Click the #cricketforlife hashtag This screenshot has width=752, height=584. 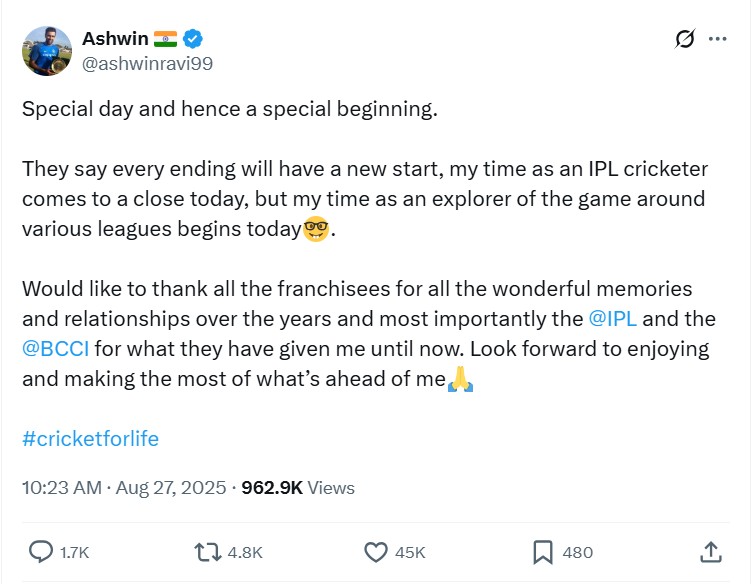coord(90,438)
